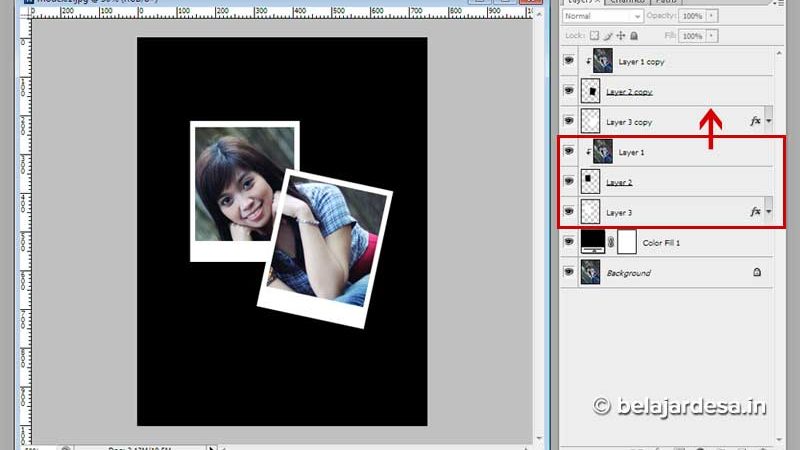
Task: Click the fx icon on Layer 3
Action: coord(755,212)
